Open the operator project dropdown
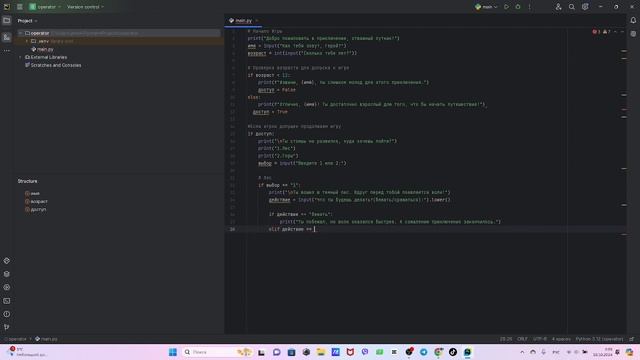The height and width of the screenshot is (360, 640). (x=45, y=7)
